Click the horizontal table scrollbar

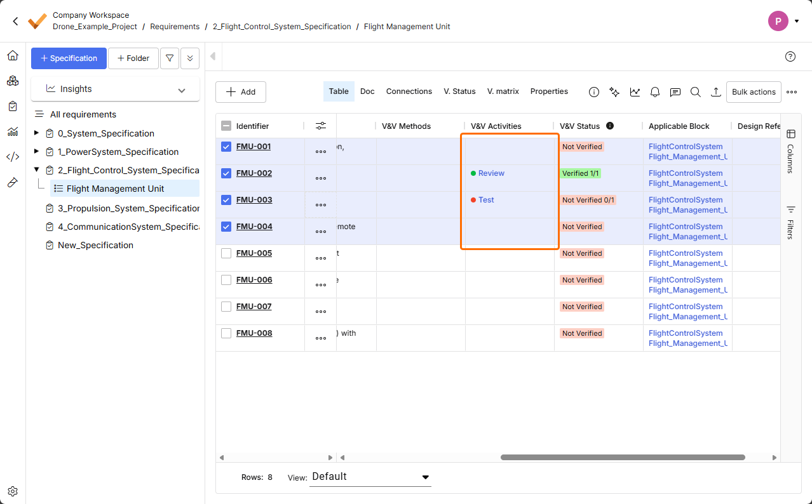pyautogui.click(x=622, y=457)
